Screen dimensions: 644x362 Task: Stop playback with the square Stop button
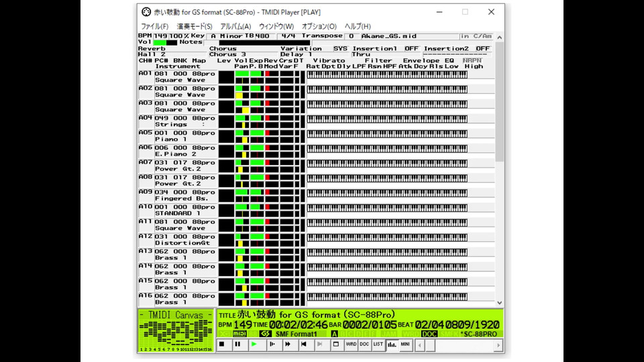222,345
